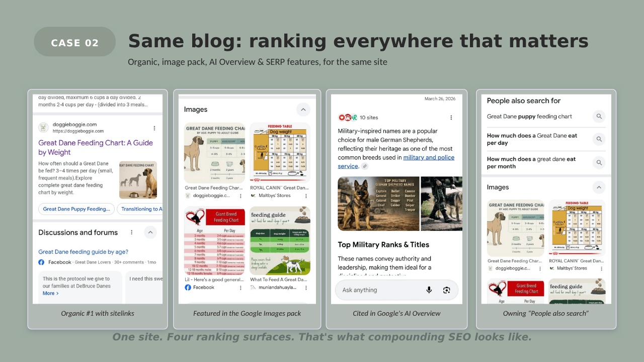
Task: Click search icon for 'Great Dane puppy feeding chart'
Action: pyautogui.click(x=599, y=117)
